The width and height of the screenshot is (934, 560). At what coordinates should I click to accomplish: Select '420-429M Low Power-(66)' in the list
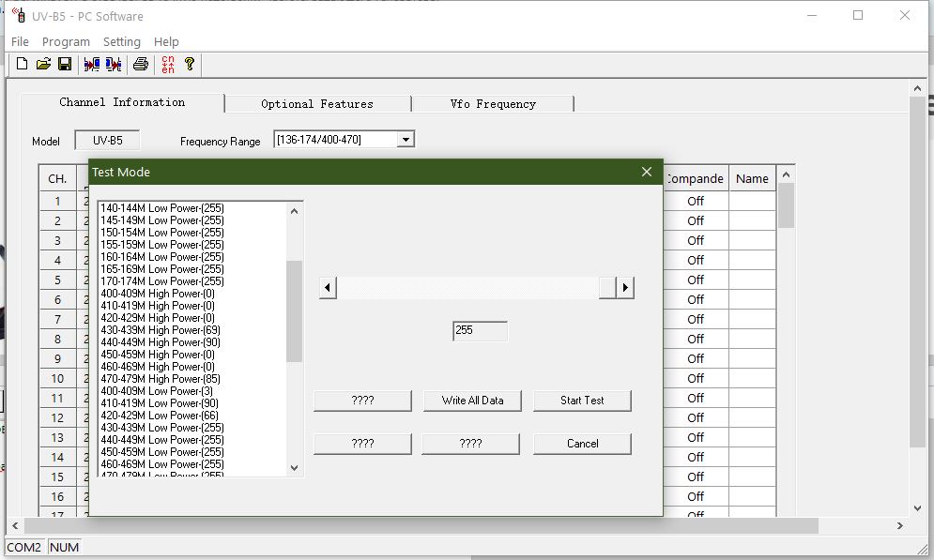pos(160,416)
